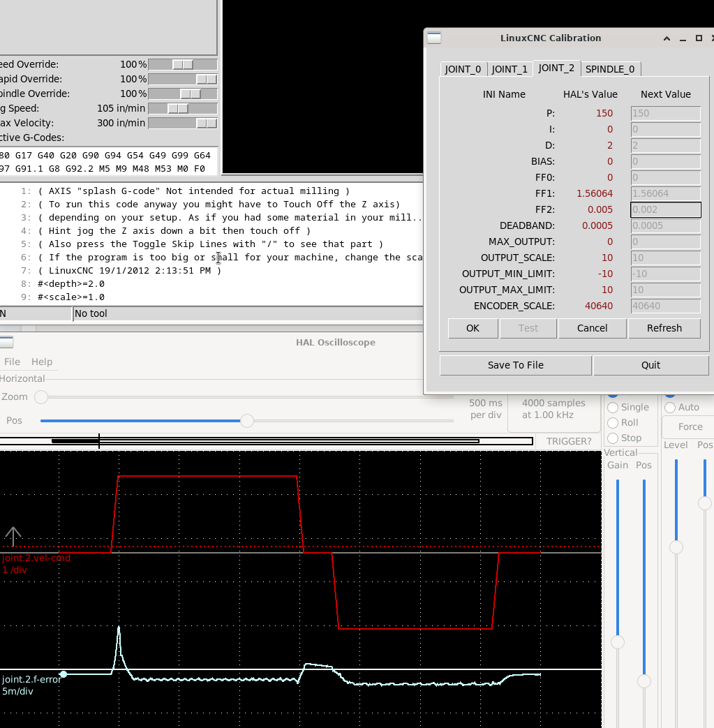Click the Test button
This screenshot has width=714, height=728.
point(528,328)
